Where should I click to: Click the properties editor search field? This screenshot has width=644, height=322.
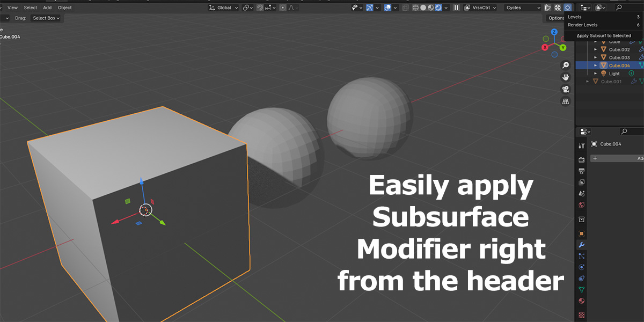pos(631,131)
